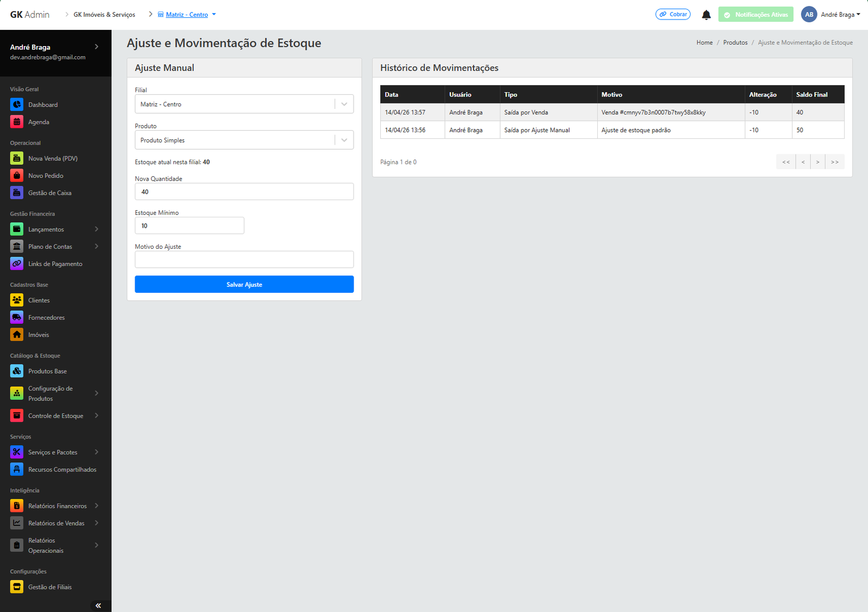The image size is (868, 612).
Task: Toggle the Notificações Ativas button
Action: (755, 15)
